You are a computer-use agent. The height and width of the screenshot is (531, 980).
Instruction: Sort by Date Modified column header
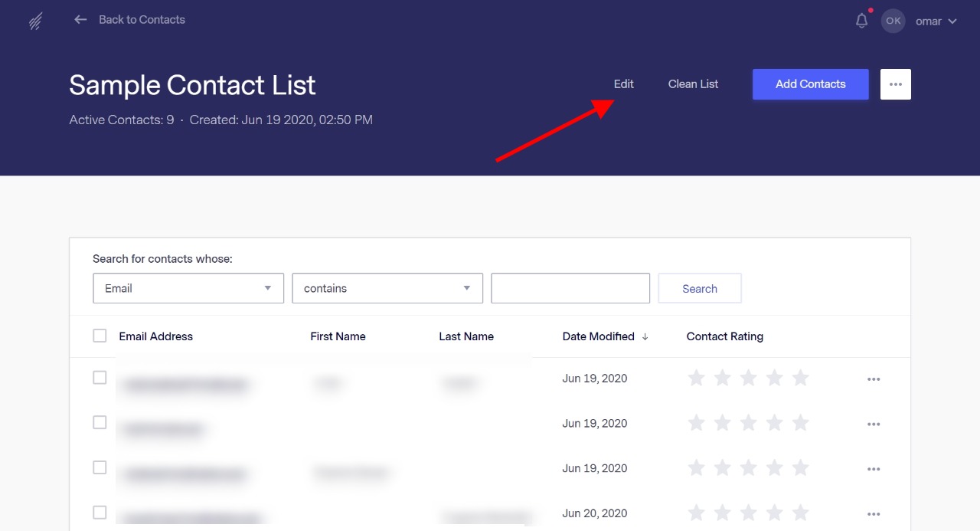point(598,336)
